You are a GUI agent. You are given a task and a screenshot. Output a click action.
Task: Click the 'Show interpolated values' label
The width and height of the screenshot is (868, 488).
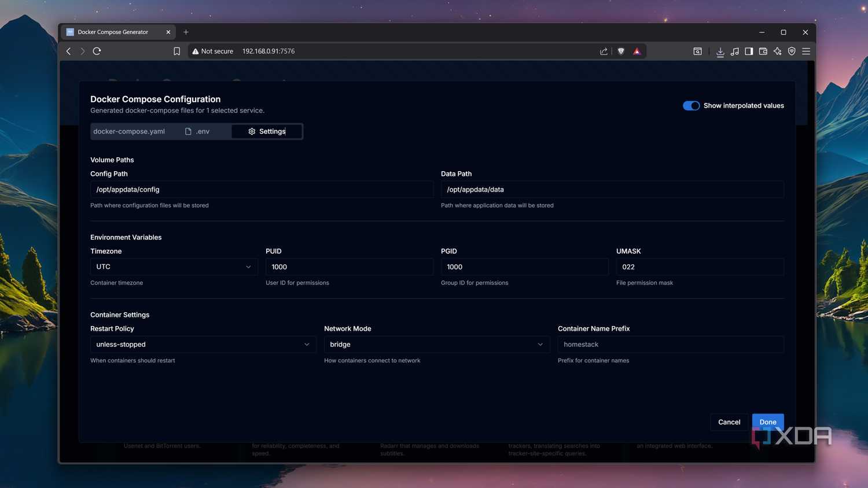pyautogui.click(x=744, y=105)
